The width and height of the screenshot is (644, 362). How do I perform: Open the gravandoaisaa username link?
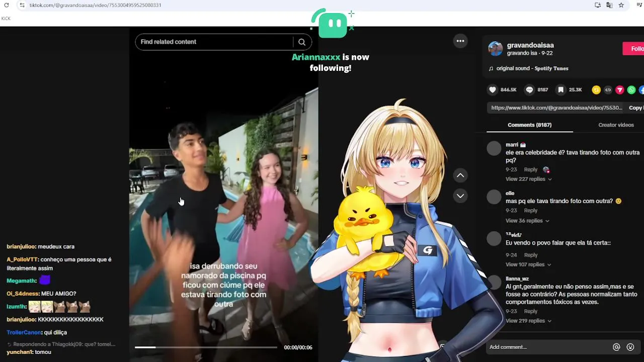point(530,45)
